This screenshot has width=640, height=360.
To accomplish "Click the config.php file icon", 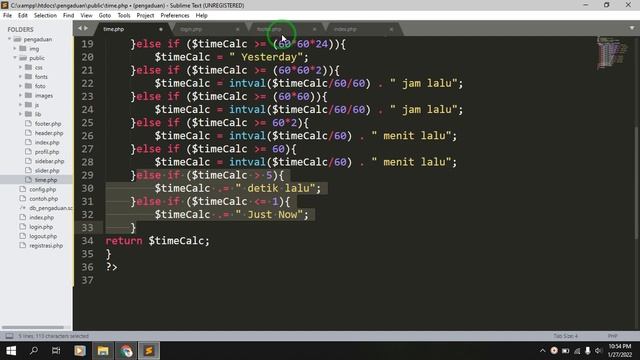I will tap(22, 189).
